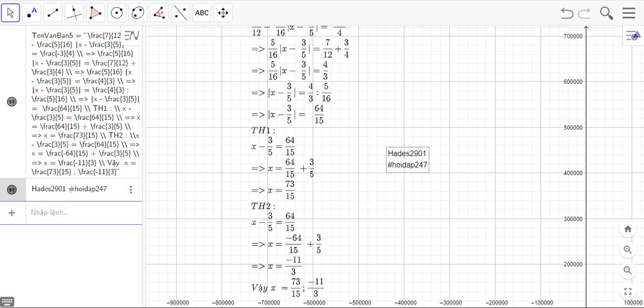
Task: Click the y-axis label 700000
Action: (x=573, y=36)
